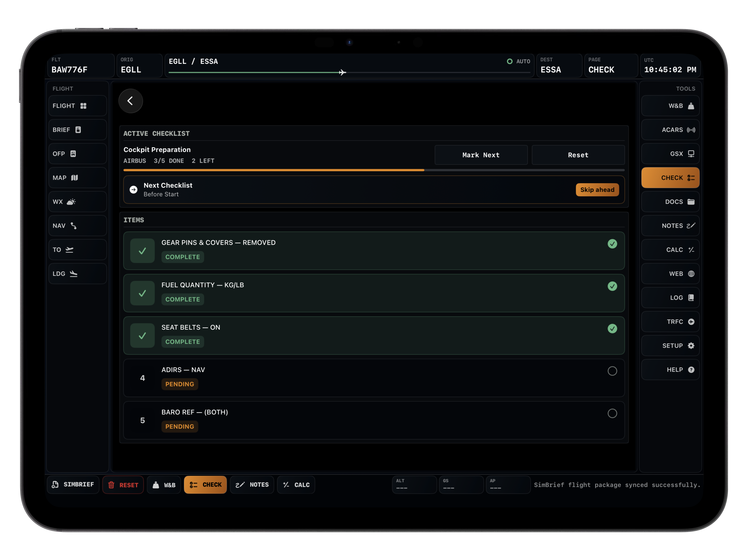Click the checklist Reset button

tap(578, 155)
